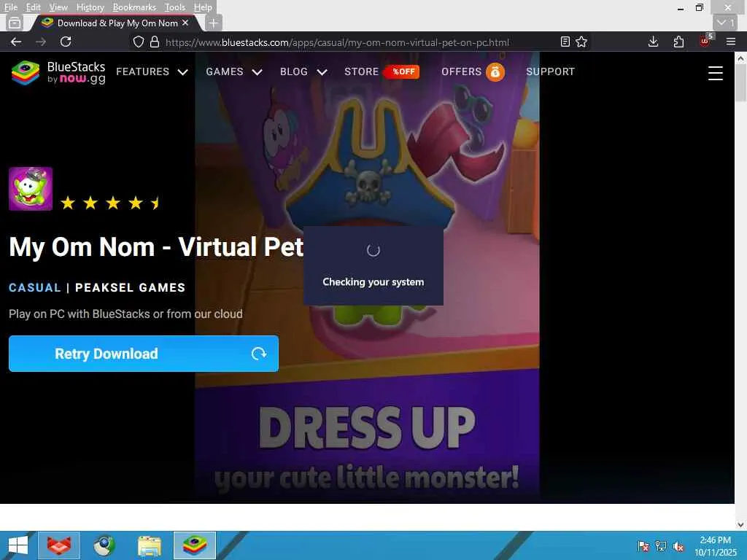Open the Firefox application menu

tap(731, 42)
